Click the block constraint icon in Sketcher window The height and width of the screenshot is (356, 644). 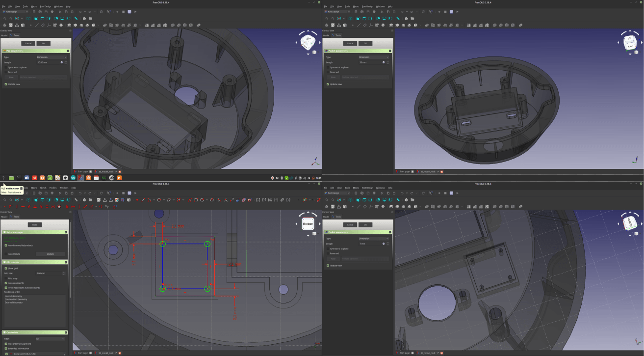[x=59, y=207]
